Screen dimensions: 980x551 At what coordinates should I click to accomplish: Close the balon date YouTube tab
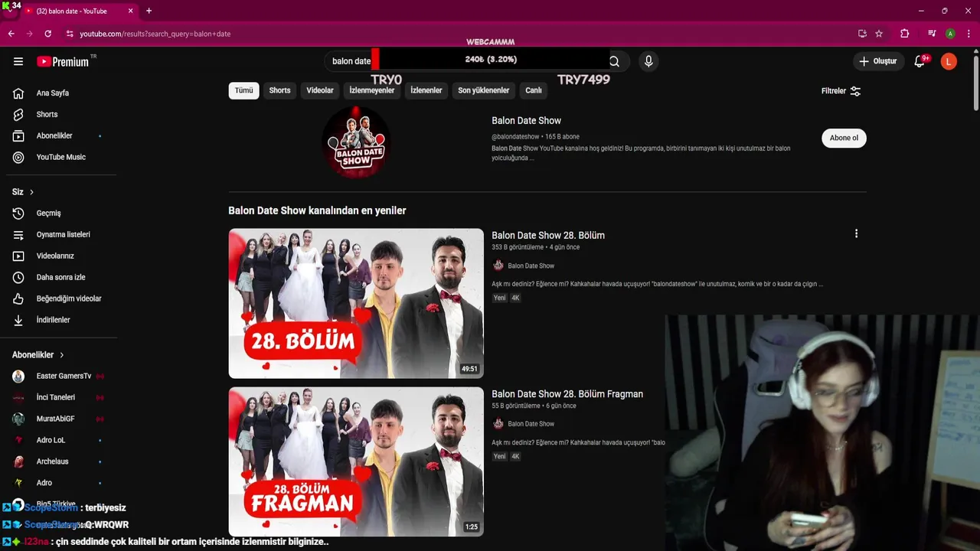click(x=130, y=11)
